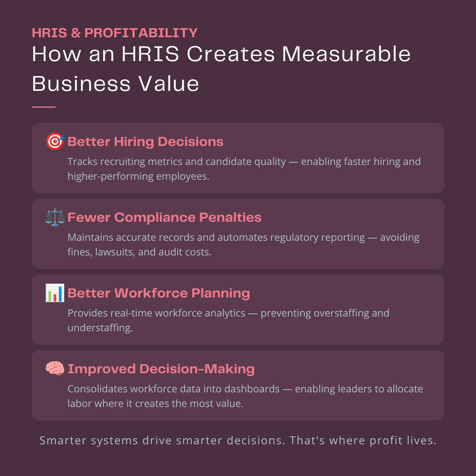The width and height of the screenshot is (476, 476).
Task: Select the Better Hiring Decisions heading
Action: 146,142
